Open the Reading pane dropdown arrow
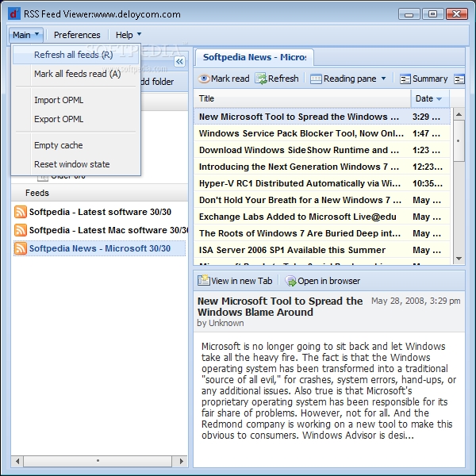 (383, 79)
